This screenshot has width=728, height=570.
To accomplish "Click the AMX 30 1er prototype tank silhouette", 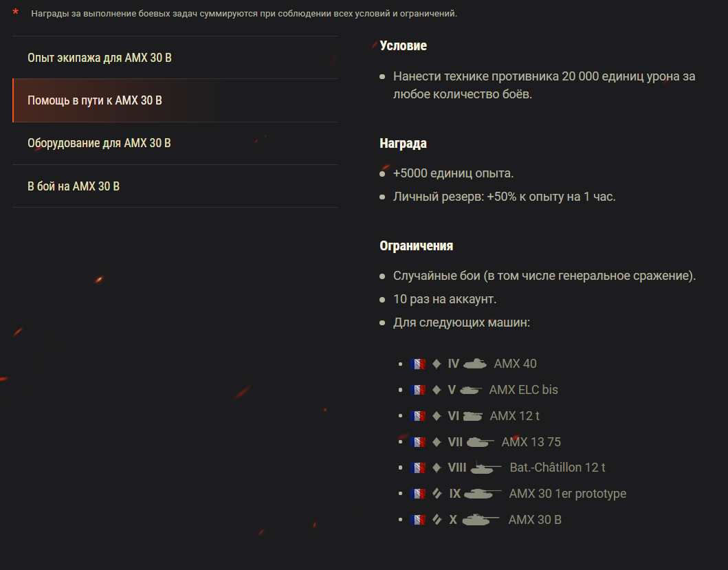I will pyautogui.click(x=483, y=494).
